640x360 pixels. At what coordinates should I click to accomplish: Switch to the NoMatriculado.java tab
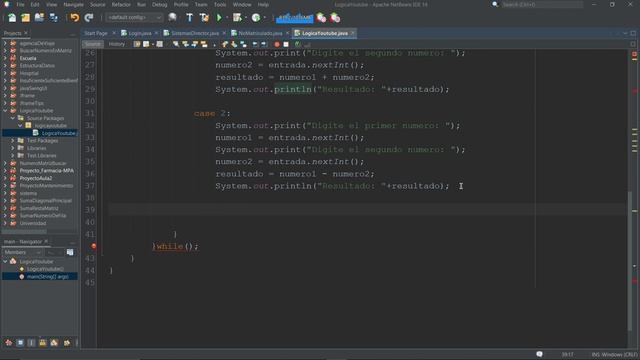pyautogui.click(x=260, y=33)
